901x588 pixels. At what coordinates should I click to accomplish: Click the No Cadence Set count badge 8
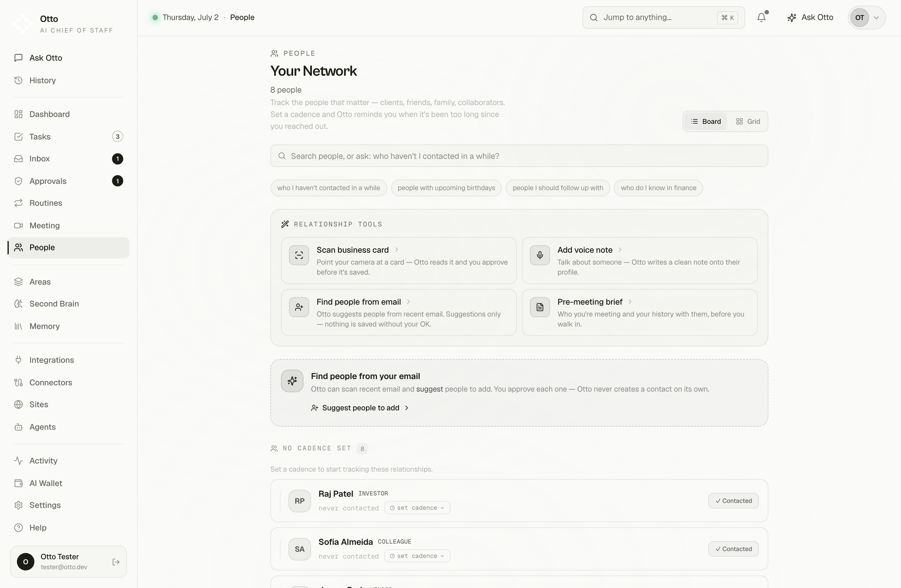click(x=362, y=449)
